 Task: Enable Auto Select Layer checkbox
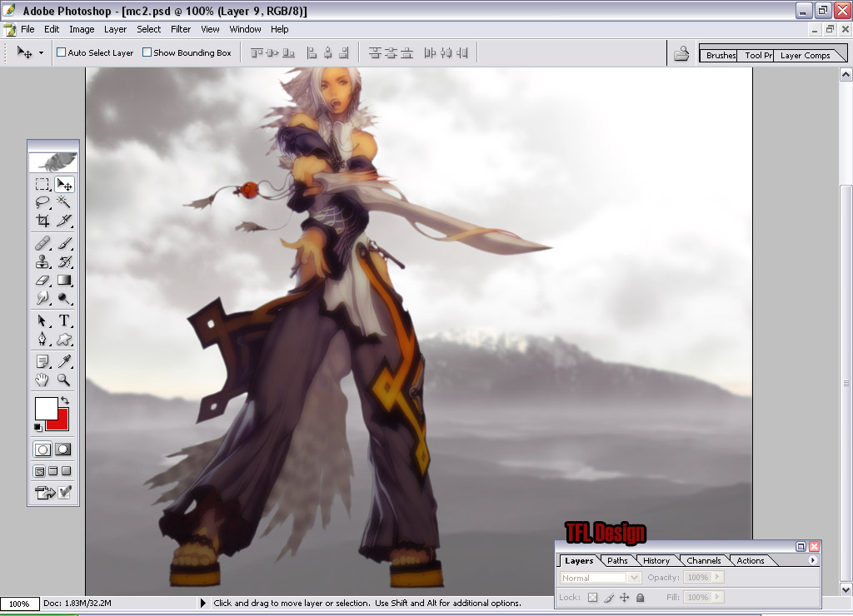click(62, 52)
